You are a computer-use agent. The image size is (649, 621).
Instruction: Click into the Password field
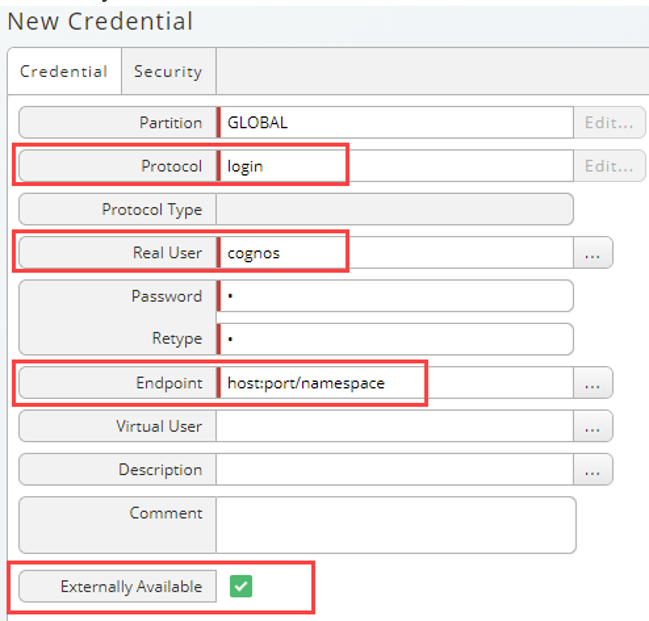click(395, 296)
